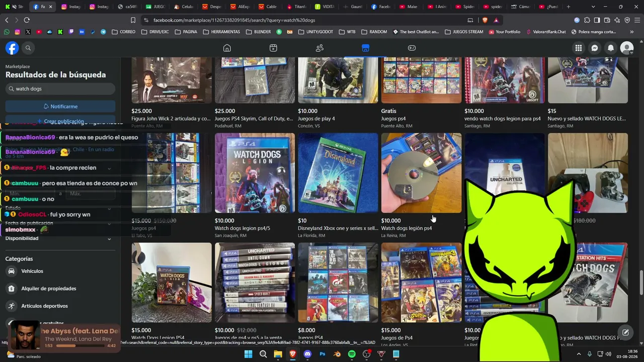Click the Vehículos category car icon

point(11,271)
